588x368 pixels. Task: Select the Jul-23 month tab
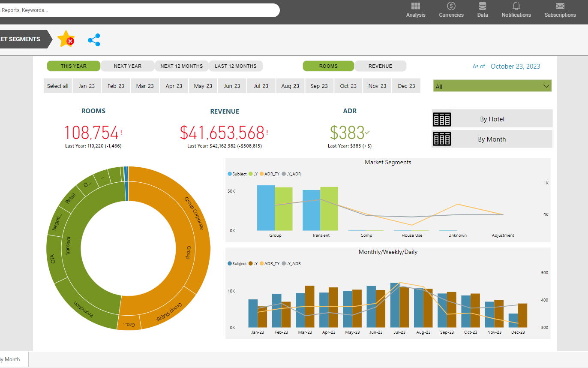tap(261, 86)
